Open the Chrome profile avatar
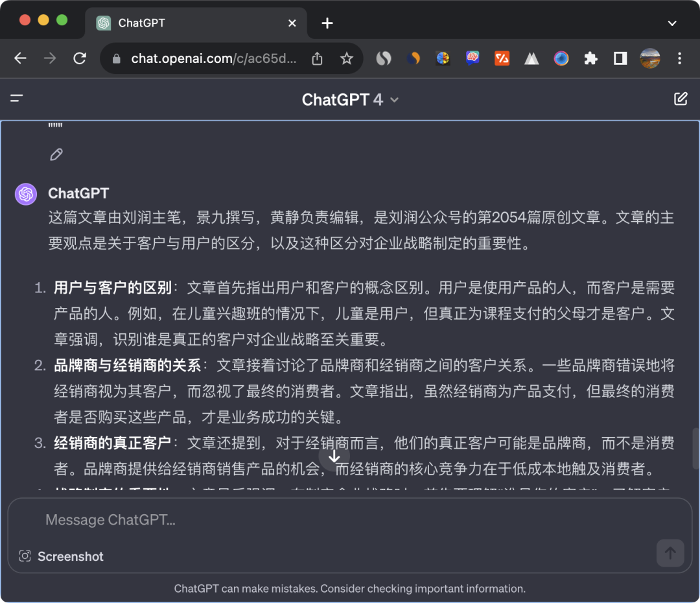 coord(649,58)
